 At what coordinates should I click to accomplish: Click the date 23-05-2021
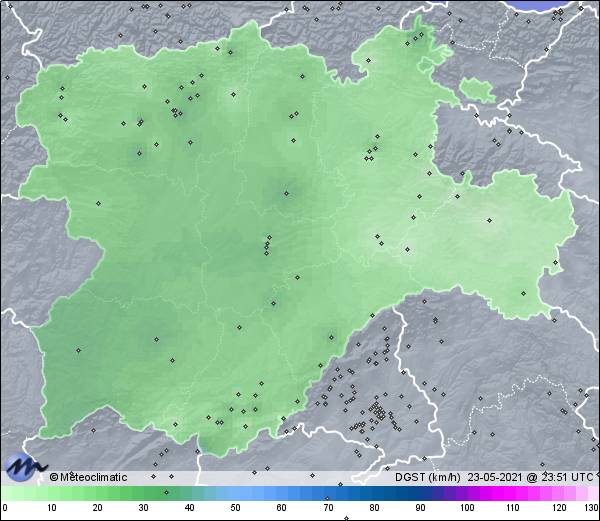(495, 477)
